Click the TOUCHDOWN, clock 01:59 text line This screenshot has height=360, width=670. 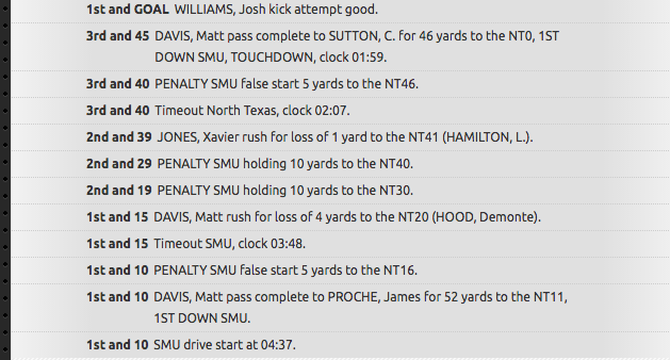(270, 57)
